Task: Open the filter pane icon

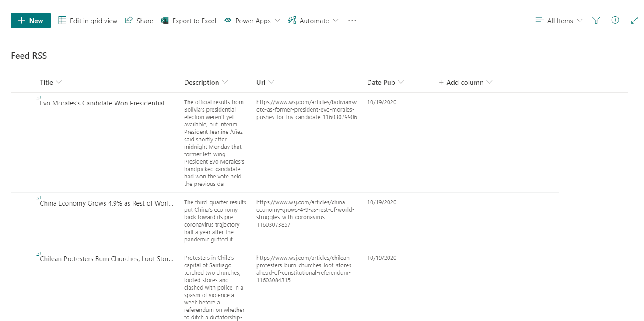Action: click(x=596, y=21)
